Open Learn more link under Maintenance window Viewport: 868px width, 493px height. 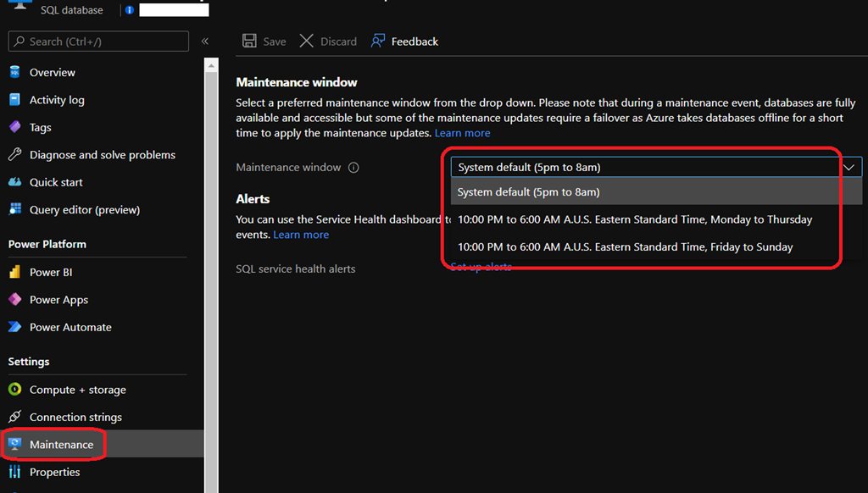(462, 133)
